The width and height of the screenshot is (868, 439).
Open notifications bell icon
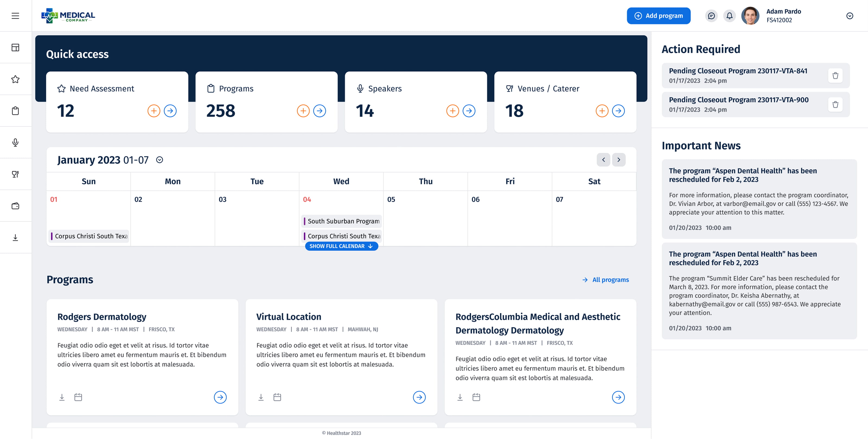pos(729,16)
